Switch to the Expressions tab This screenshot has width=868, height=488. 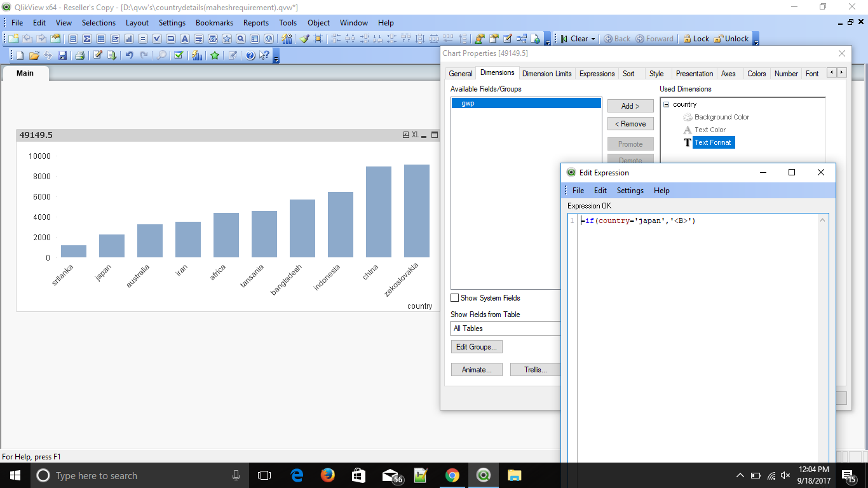tap(597, 74)
